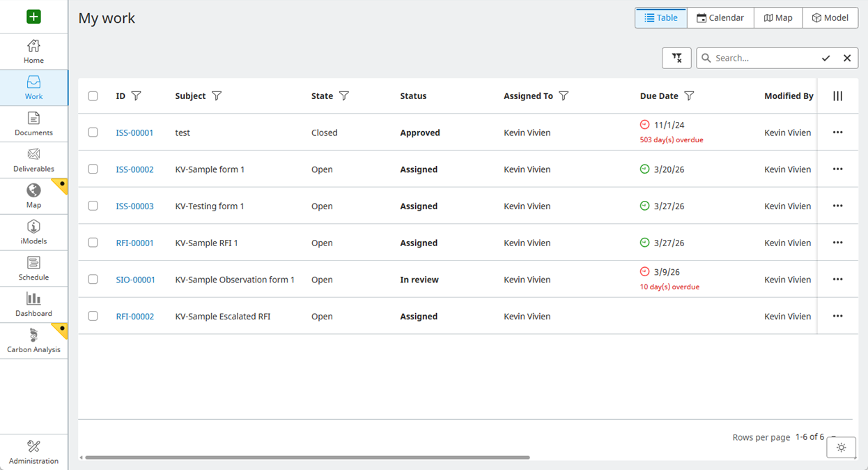
Task: Open the RFI-00001 item link
Action: pos(134,243)
